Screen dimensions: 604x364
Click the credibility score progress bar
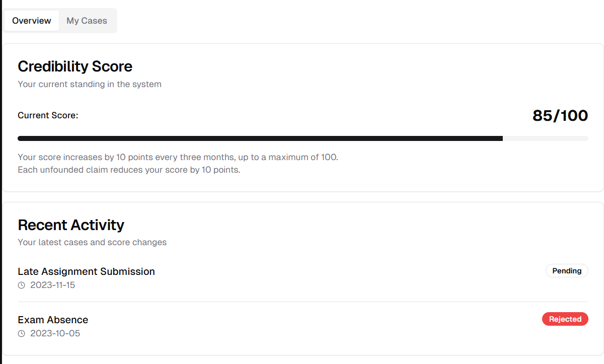(x=303, y=138)
